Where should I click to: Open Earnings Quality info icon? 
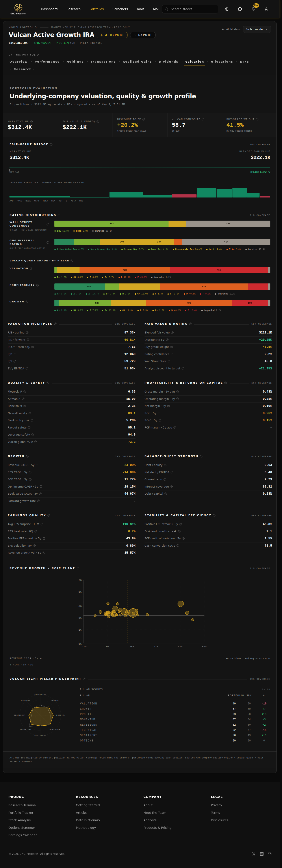coord(49,515)
